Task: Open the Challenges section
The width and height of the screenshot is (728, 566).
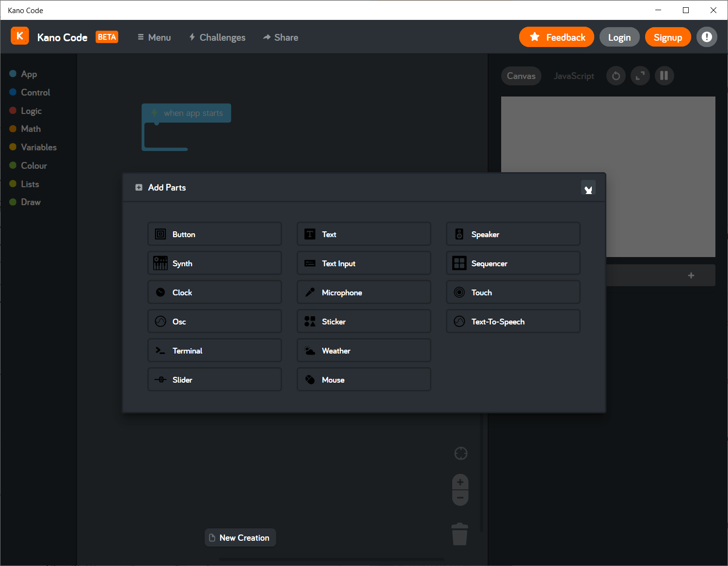Action: click(x=217, y=37)
